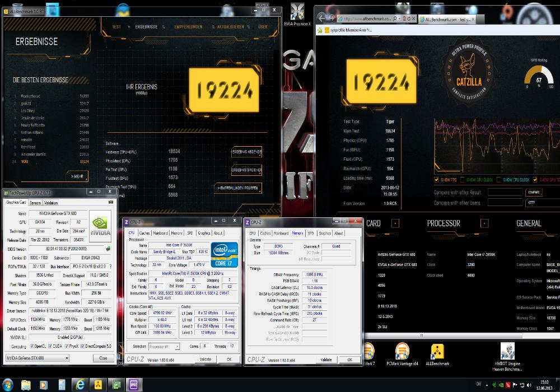Toggle the PhysX checkbox in GPU-Z
Screen dimensions: 560x392
click(66, 346)
